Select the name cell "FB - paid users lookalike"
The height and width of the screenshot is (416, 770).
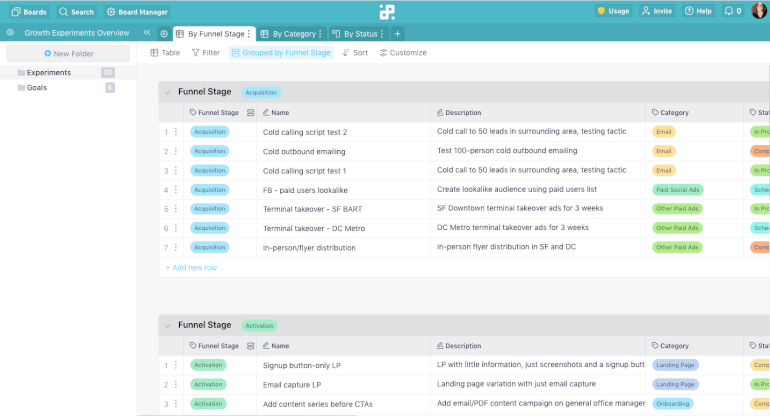pos(343,190)
